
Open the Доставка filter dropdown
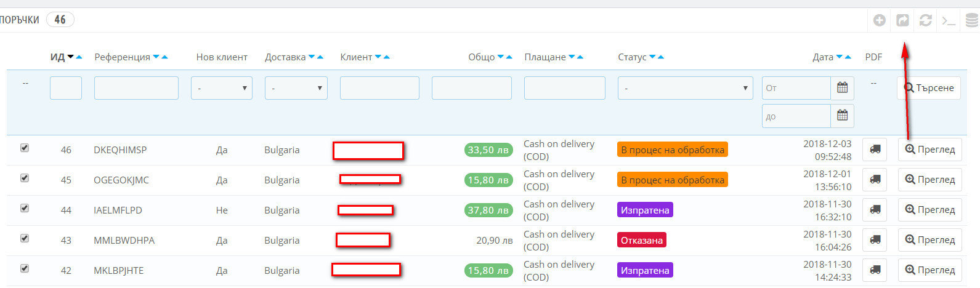point(296,88)
